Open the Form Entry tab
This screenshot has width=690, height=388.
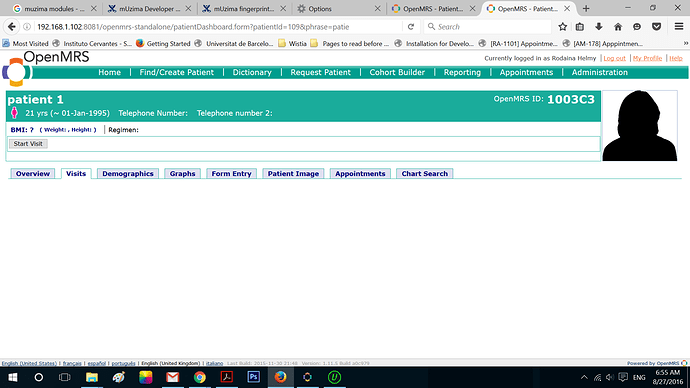[x=231, y=174]
